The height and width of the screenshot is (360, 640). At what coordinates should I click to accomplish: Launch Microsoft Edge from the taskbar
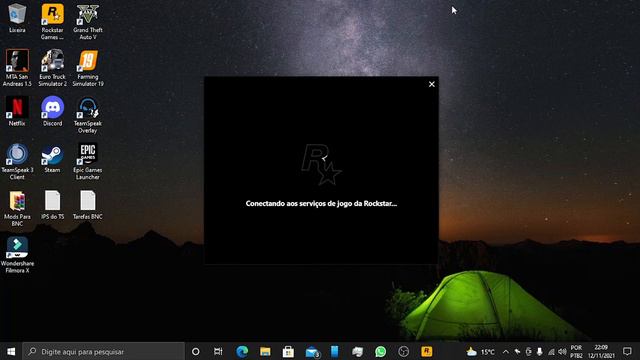point(242,351)
